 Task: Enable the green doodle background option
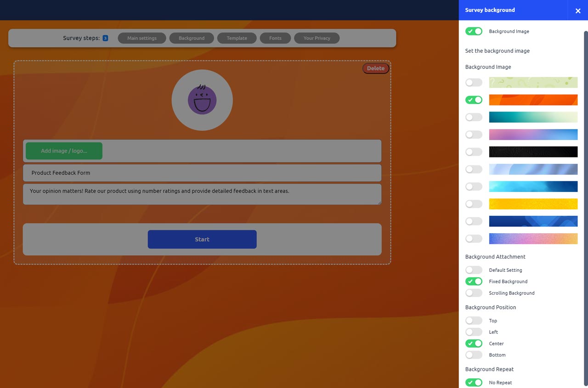click(474, 82)
